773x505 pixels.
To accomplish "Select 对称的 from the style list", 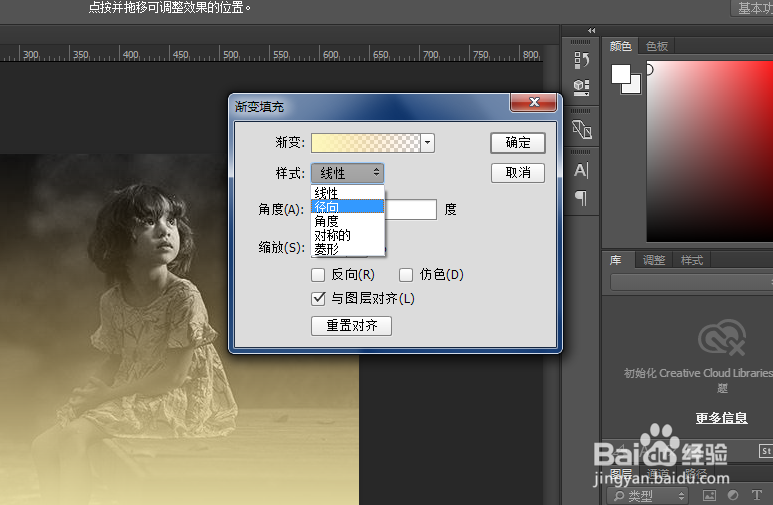I will [x=347, y=235].
